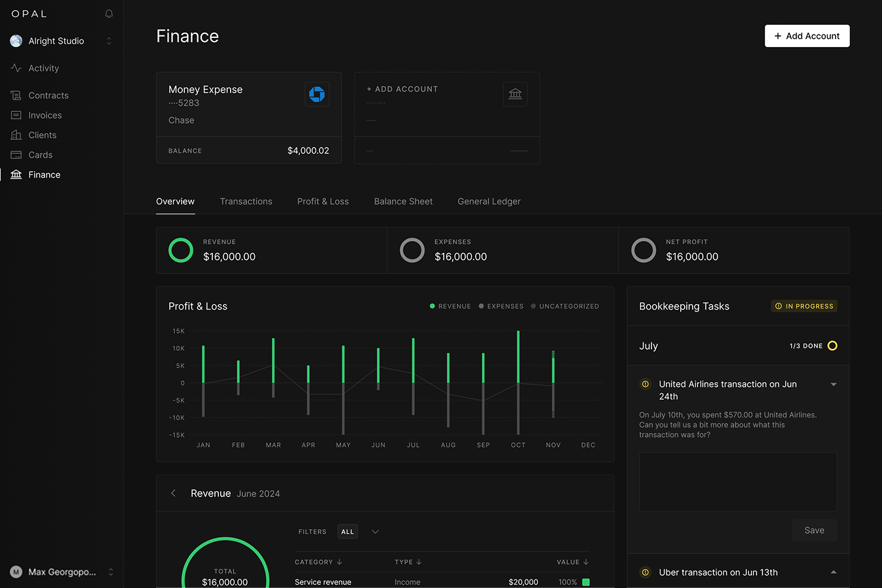This screenshot has height=588, width=882.
Task: Click the Activity pulse icon
Action: (x=16, y=68)
